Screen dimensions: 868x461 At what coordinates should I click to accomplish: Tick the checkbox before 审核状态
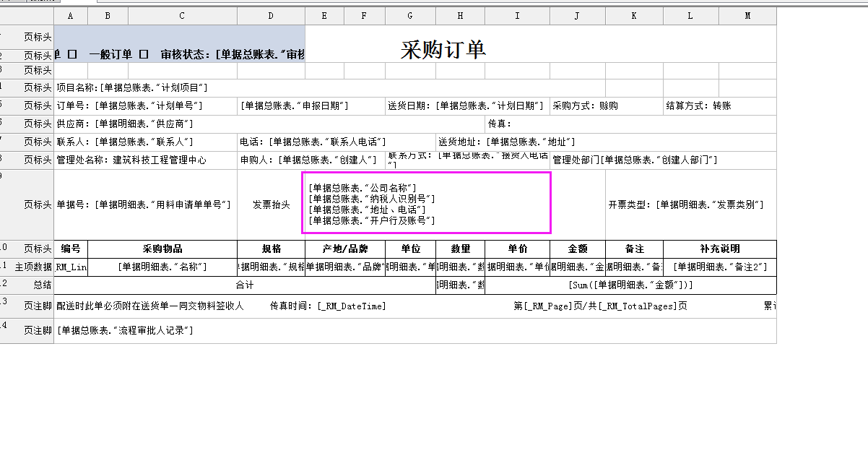point(144,55)
